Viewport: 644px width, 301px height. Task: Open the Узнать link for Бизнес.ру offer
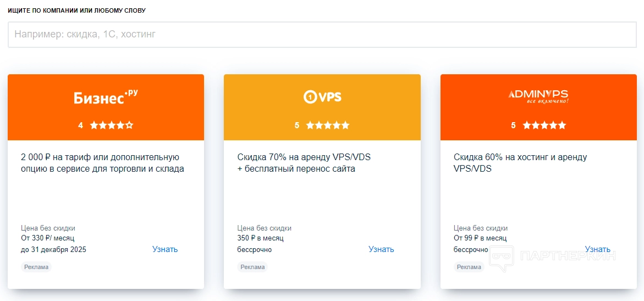(x=165, y=249)
